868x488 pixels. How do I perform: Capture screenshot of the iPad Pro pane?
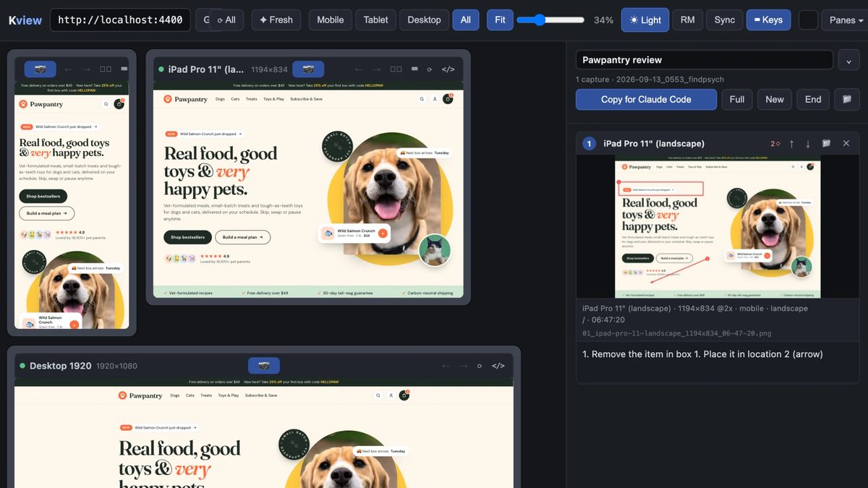point(308,69)
